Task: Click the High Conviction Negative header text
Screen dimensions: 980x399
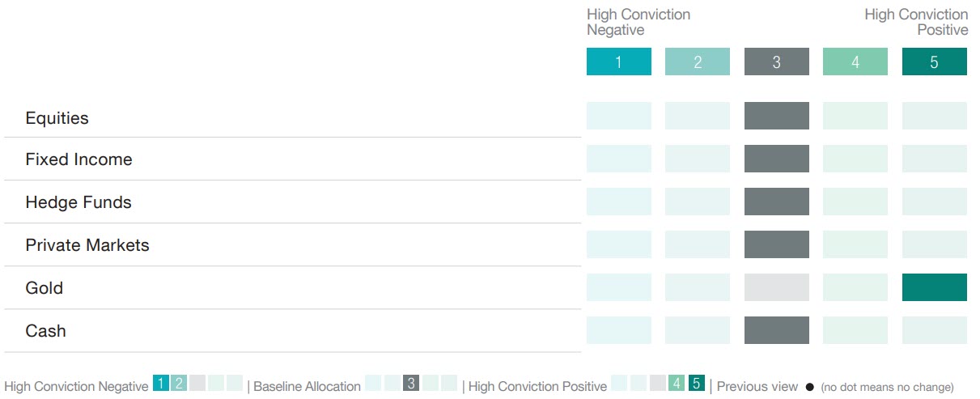Action: [x=638, y=22]
